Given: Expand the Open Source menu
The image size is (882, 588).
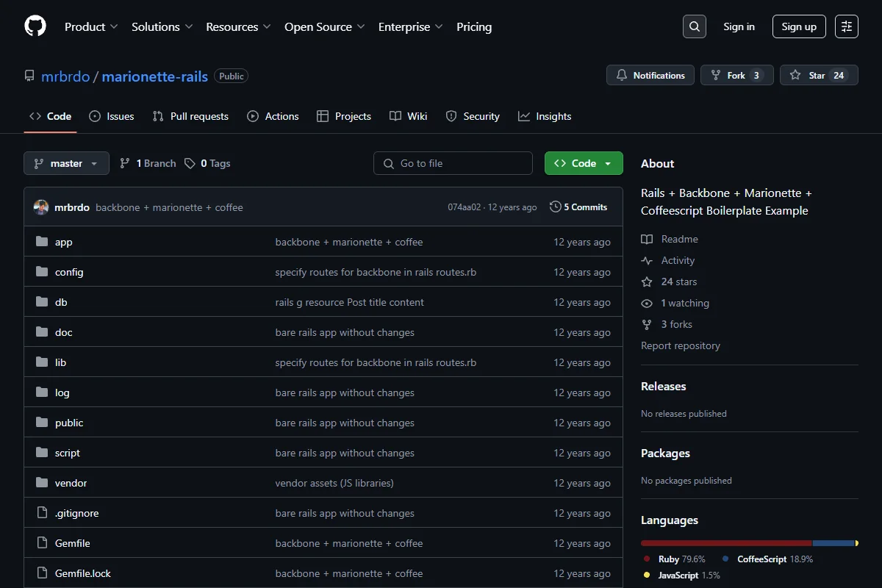Looking at the screenshot, I should coord(324,26).
